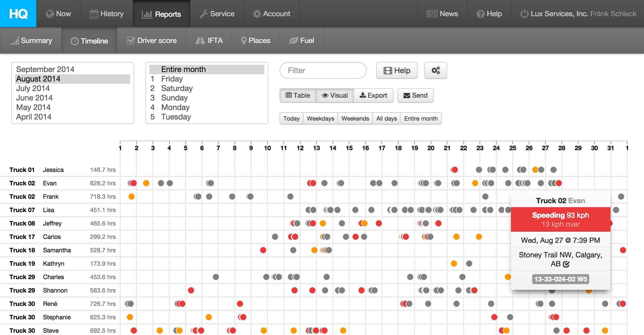644x335 pixels.
Task: Open the Driver score tab
Action: click(151, 40)
